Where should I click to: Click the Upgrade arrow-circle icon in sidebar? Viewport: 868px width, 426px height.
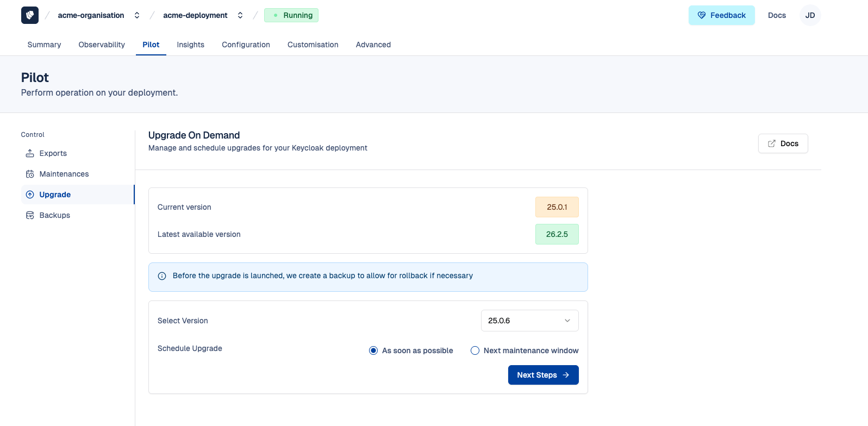[x=30, y=195]
